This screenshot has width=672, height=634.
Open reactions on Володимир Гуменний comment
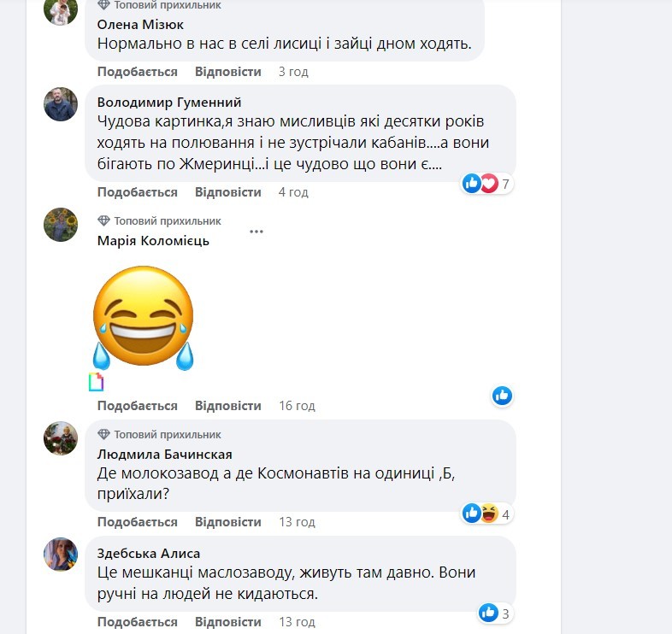click(486, 183)
